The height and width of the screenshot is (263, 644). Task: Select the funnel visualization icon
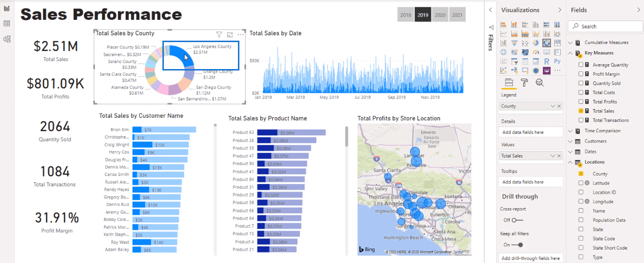click(x=514, y=43)
